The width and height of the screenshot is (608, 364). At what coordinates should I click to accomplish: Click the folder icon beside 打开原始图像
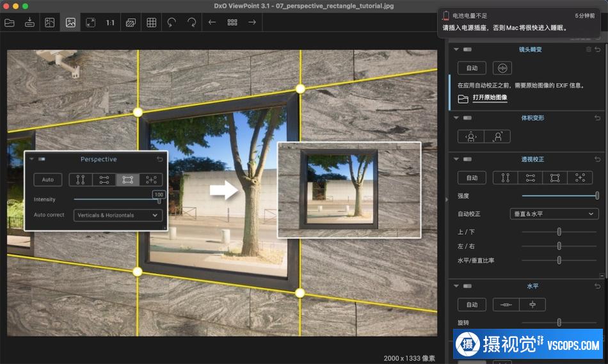click(463, 99)
